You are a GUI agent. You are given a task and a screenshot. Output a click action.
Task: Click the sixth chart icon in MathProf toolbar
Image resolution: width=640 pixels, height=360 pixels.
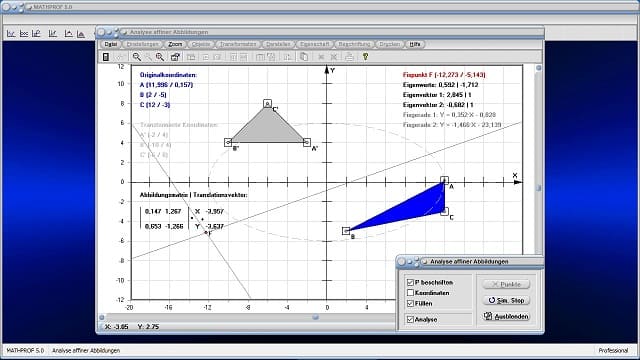click(x=81, y=34)
